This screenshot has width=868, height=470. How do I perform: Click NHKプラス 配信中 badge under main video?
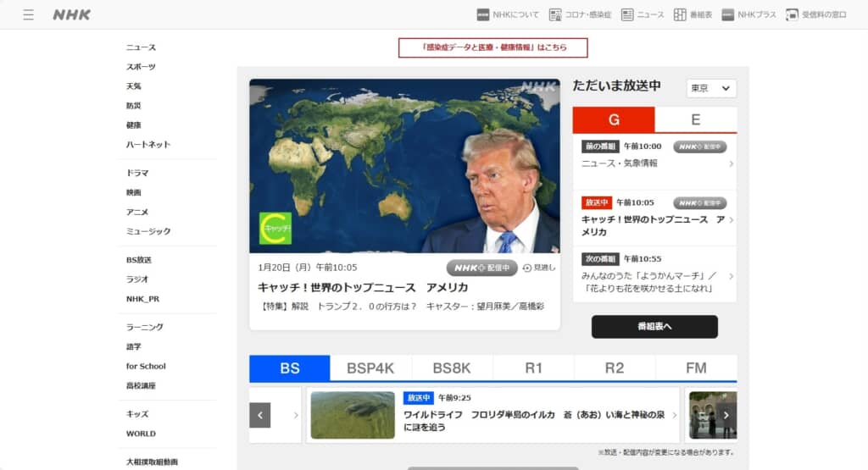point(481,268)
